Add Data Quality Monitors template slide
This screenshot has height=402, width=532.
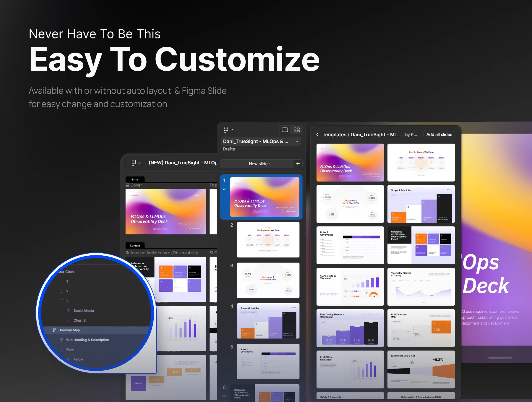click(x=350, y=328)
